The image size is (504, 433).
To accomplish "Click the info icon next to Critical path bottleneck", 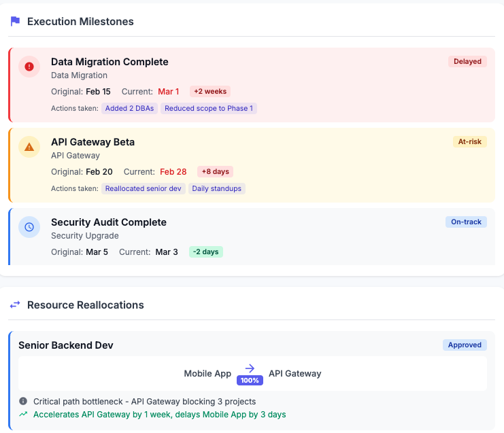I will (x=23, y=401).
